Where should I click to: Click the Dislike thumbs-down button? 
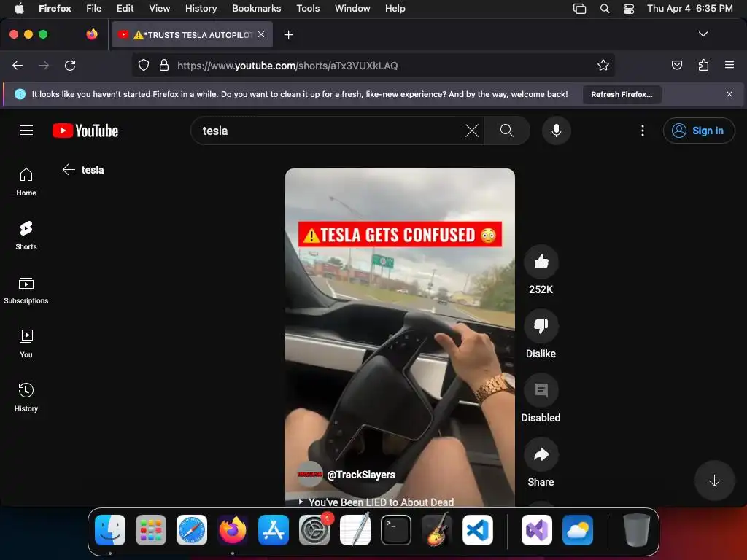pyautogui.click(x=541, y=326)
